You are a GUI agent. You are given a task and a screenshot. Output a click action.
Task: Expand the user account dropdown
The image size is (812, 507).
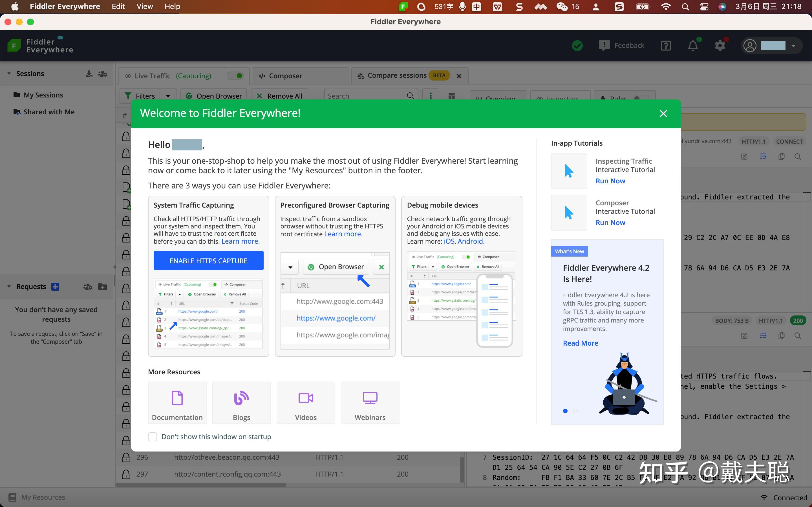[x=793, y=46]
